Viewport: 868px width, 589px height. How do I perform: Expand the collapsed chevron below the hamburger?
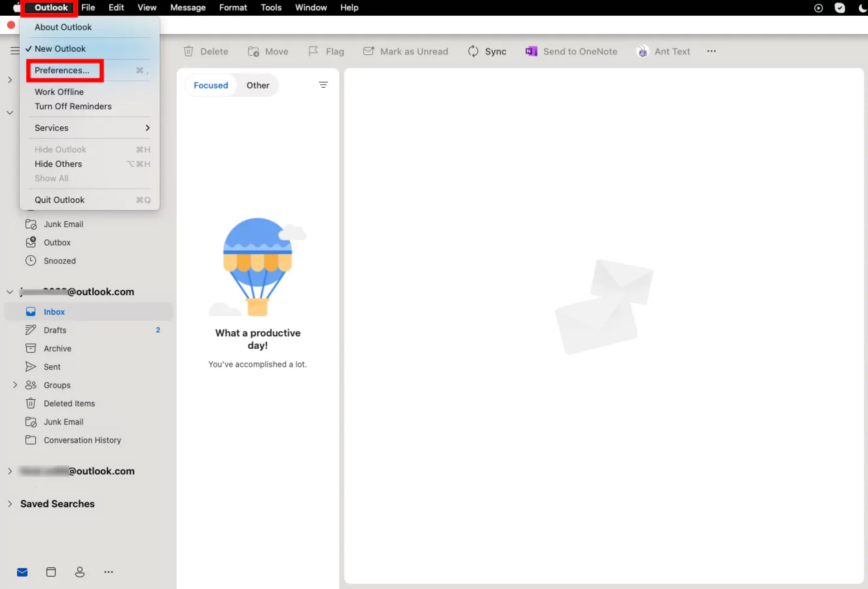pos(10,80)
